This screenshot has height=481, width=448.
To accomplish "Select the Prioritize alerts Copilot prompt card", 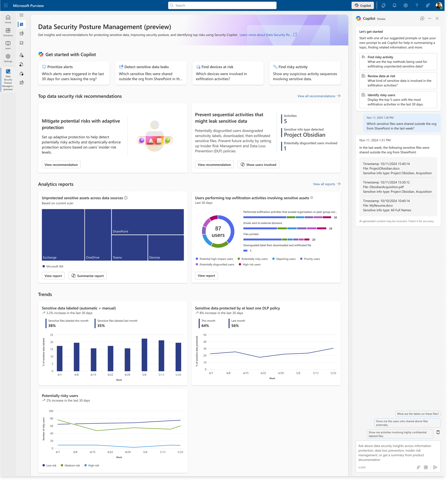I will pos(74,73).
